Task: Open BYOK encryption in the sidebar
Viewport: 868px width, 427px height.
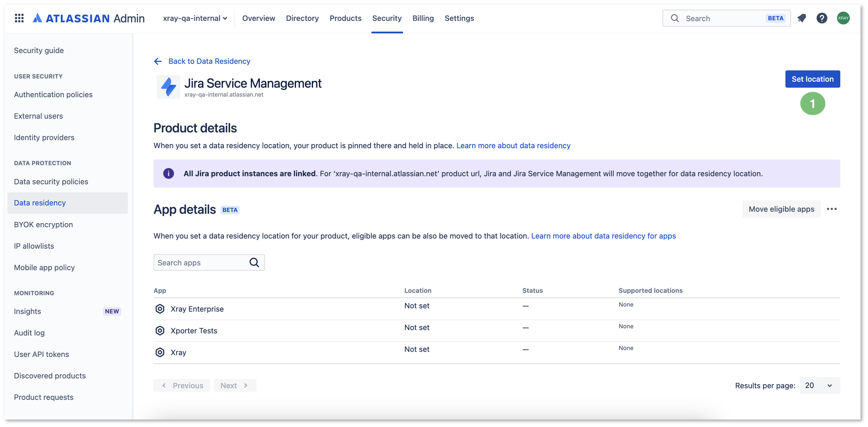Action: tap(43, 225)
